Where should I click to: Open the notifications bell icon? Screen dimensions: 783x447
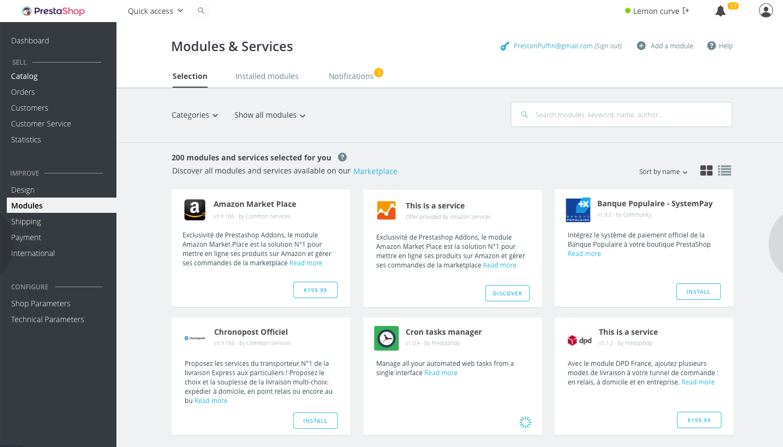[x=720, y=11]
